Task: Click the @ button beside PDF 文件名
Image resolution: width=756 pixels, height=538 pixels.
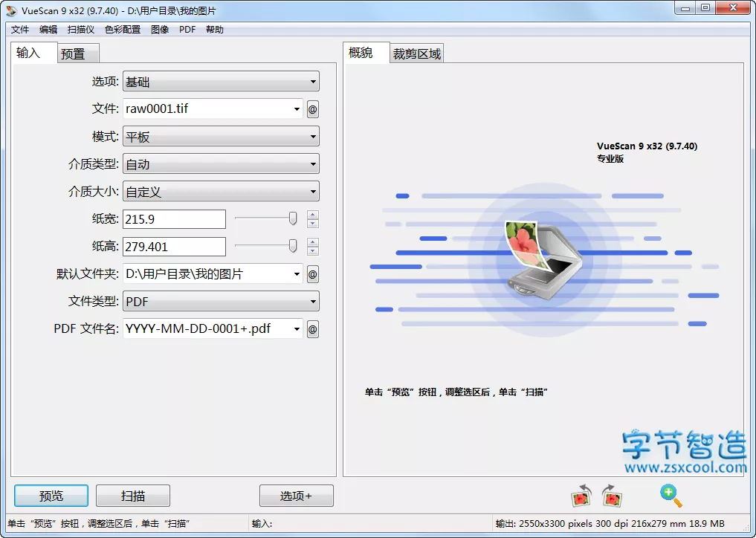Action: 312,330
